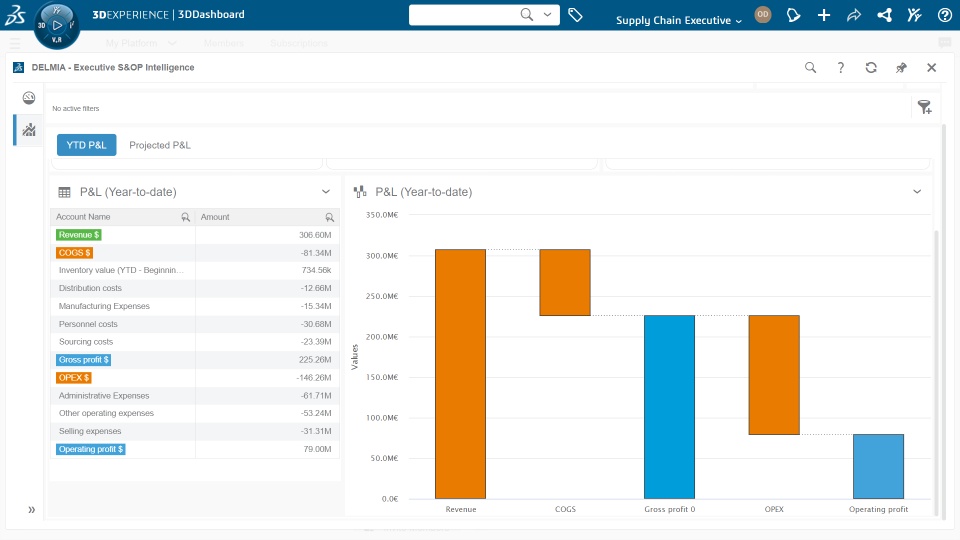Search within the DELMIA widget
This screenshot has height=540, width=960.
point(811,67)
